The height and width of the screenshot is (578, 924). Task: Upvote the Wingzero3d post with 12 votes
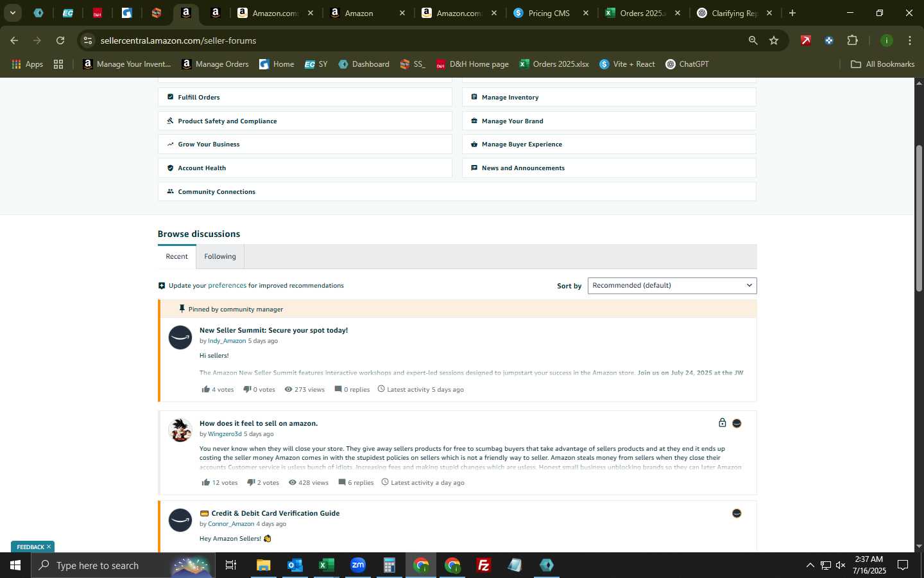(205, 482)
